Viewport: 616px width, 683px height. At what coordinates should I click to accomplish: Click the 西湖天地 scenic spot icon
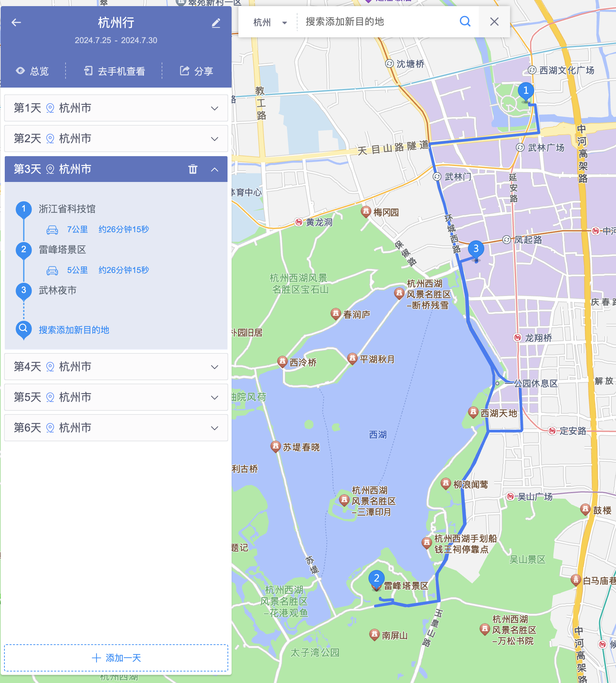(x=473, y=413)
